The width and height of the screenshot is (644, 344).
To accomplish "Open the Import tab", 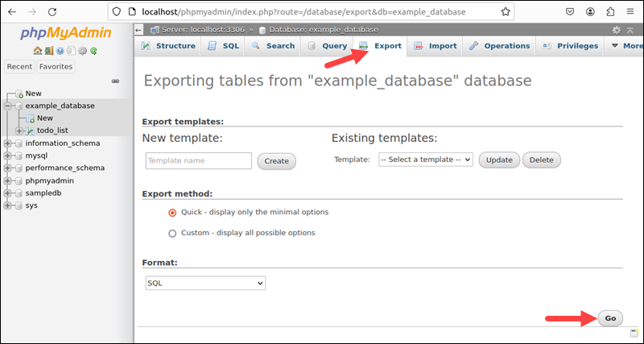I will [436, 46].
